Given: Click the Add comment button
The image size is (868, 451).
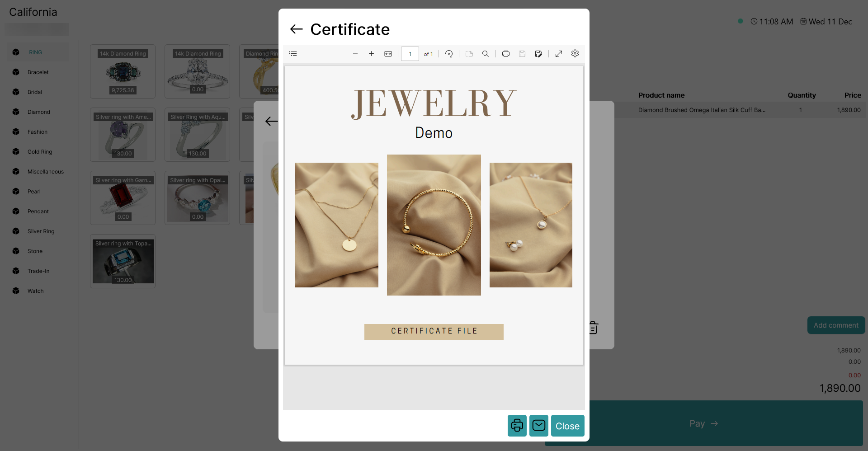Looking at the screenshot, I should 836,325.
